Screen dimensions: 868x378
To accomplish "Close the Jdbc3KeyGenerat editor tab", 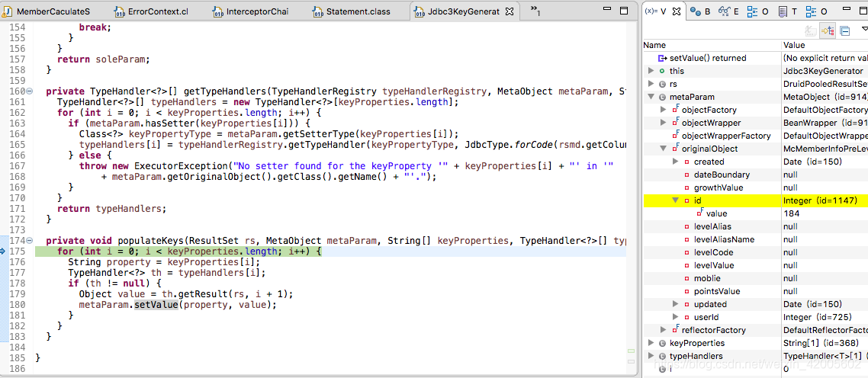I will [510, 11].
